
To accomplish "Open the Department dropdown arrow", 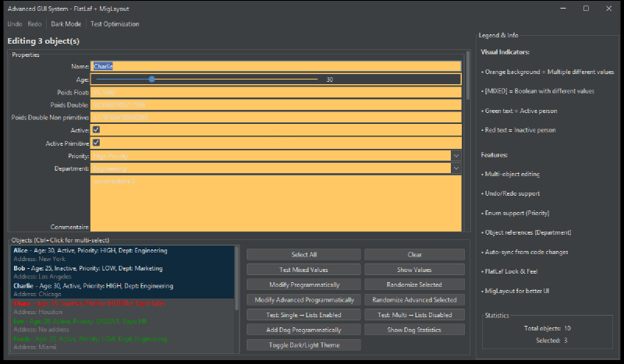I will click(x=456, y=168).
